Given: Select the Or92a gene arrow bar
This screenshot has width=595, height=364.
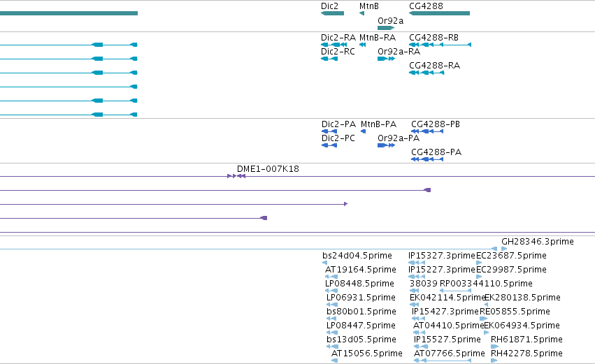Looking at the screenshot, I should 386,28.
